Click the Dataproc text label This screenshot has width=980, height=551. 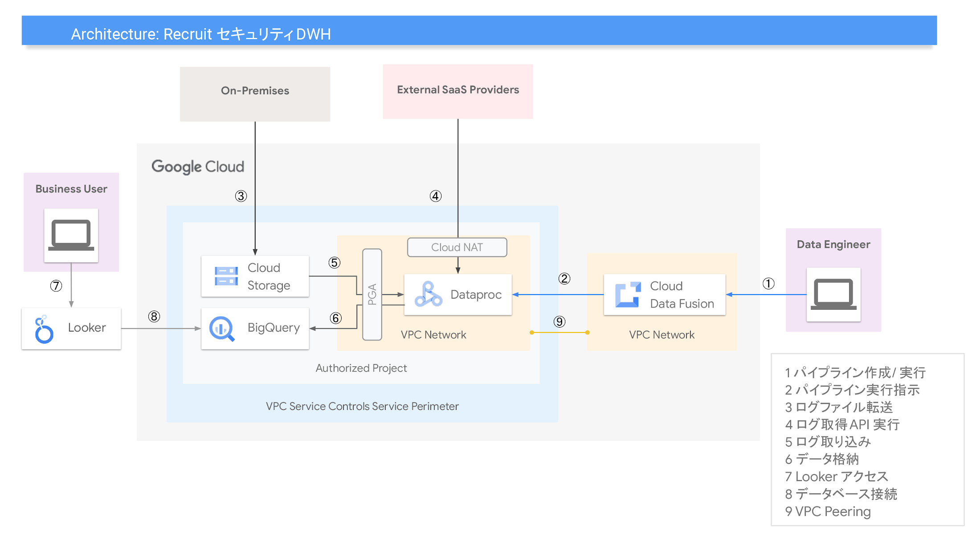click(476, 295)
